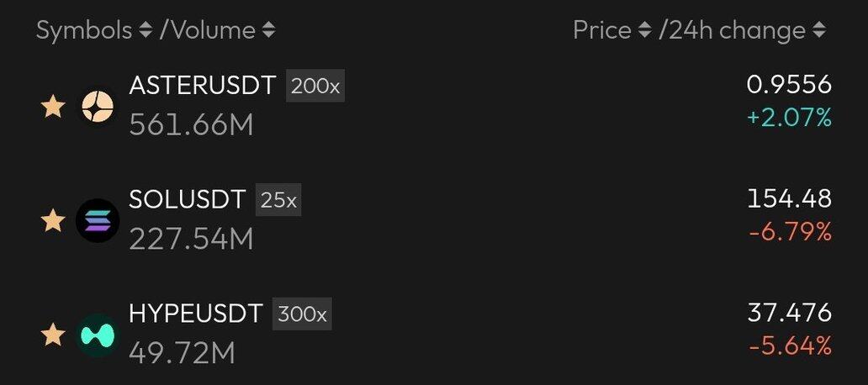Open the SOLUSDT trading pair

coord(187,200)
